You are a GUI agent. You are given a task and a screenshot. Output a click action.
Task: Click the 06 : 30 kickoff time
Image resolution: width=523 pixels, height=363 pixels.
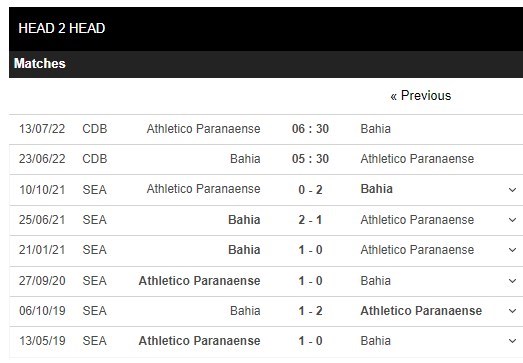point(310,129)
